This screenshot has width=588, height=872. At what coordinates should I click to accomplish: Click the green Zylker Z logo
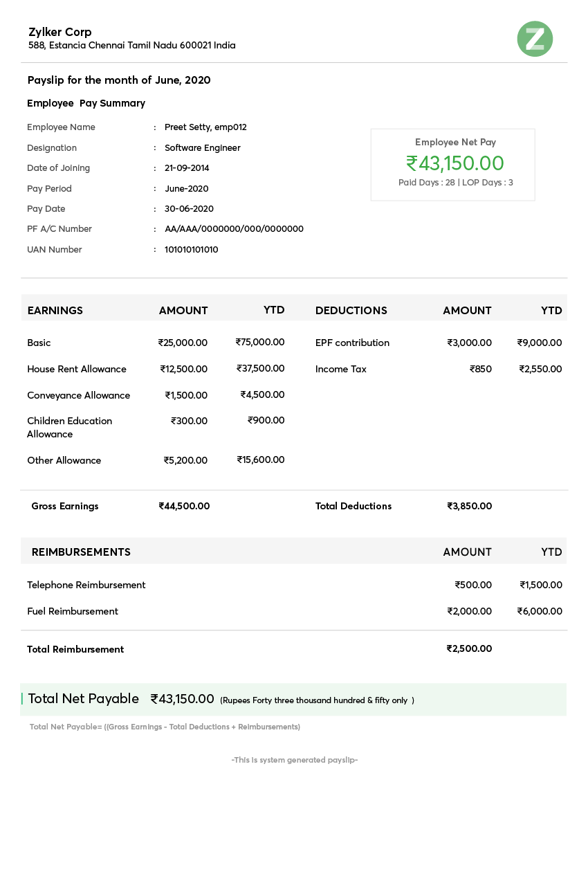pos(535,39)
